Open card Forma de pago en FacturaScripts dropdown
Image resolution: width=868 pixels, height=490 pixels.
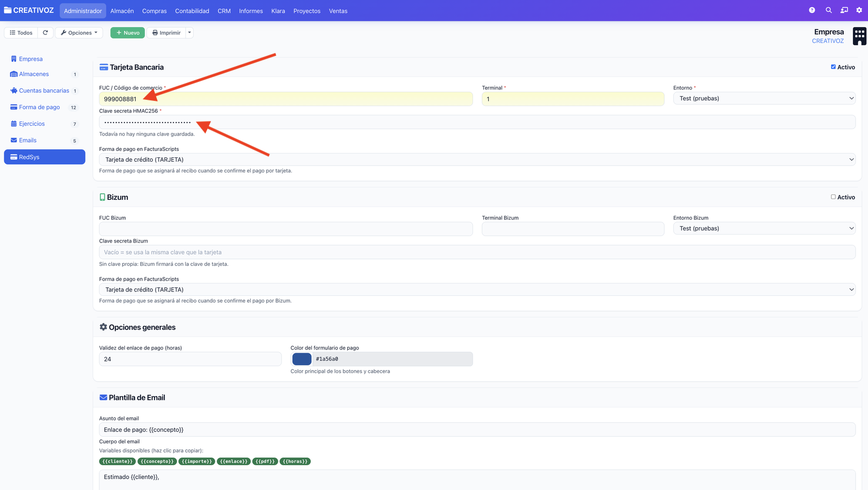point(477,160)
